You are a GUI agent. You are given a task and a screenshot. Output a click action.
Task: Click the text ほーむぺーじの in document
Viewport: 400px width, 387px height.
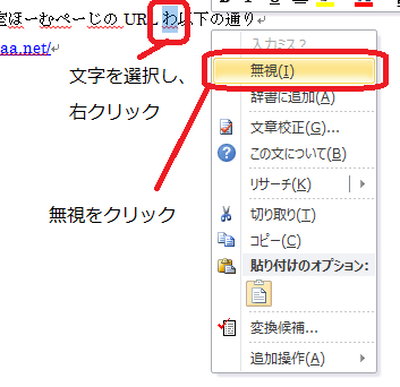coord(62,20)
